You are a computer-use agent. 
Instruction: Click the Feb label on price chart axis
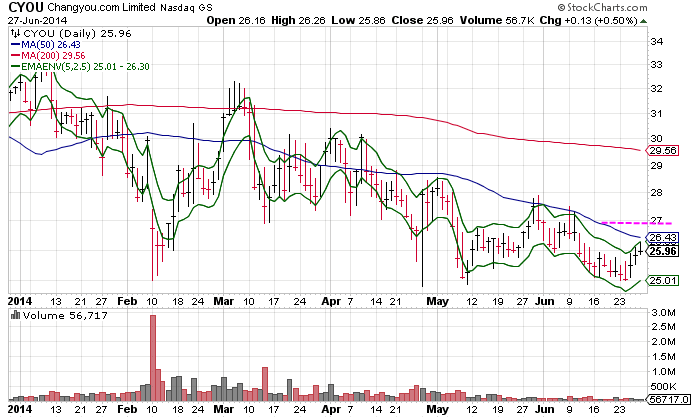click(x=127, y=301)
